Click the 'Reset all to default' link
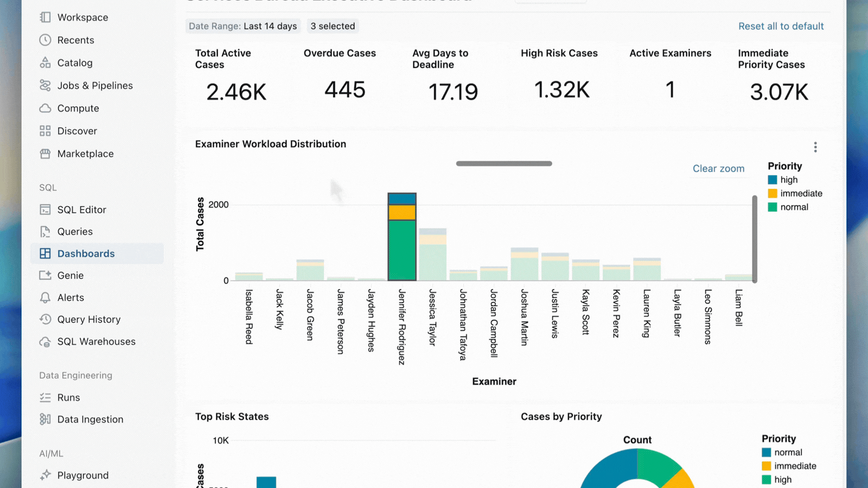 click(x=781, y=26)
